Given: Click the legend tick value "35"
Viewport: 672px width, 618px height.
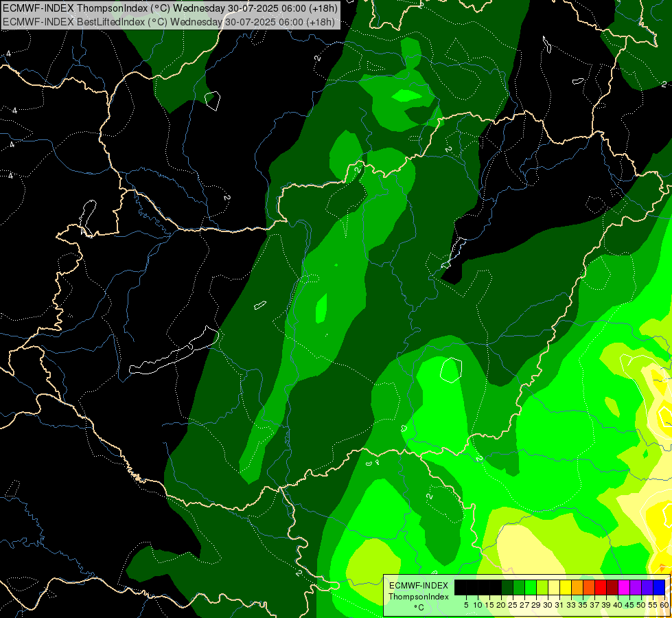Looking at the screenshot, I should 583,605.
